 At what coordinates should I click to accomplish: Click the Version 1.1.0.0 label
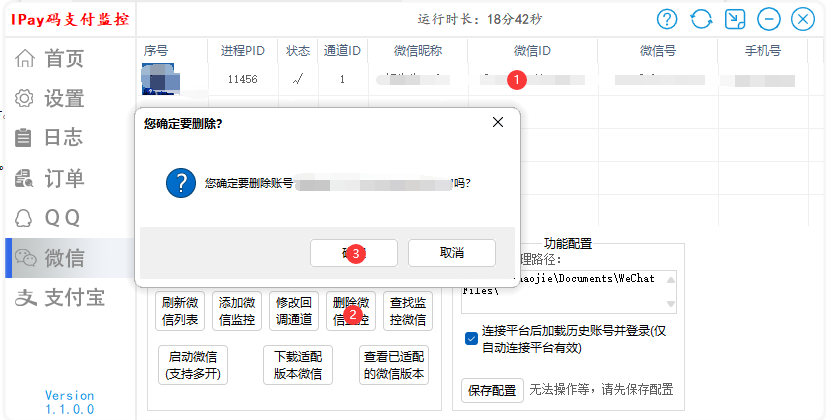(x=70, y=402)
